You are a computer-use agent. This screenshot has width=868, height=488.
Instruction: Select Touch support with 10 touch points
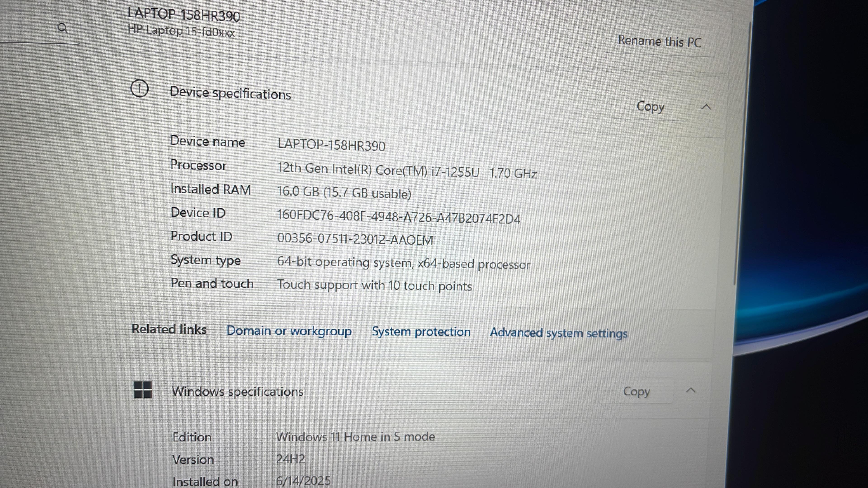point(374,286)
